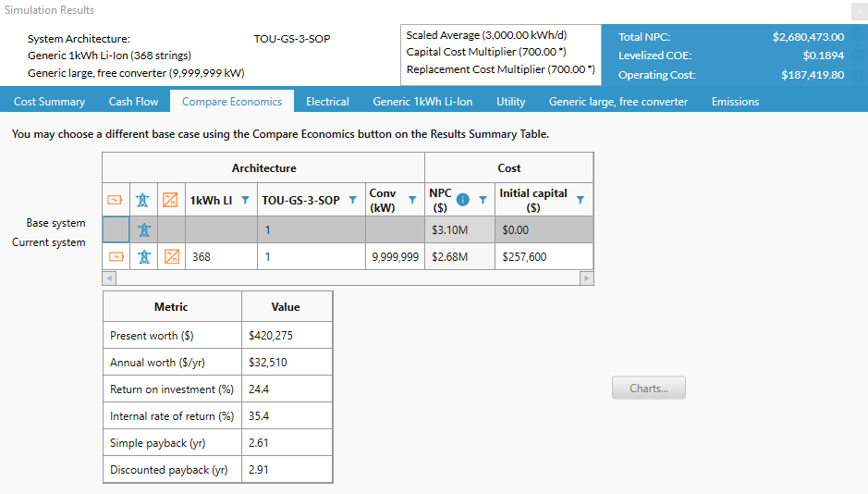Click the table scrollbar right arrow
Viewport: 868px width, 494px height.
click(x=586, y=278)
